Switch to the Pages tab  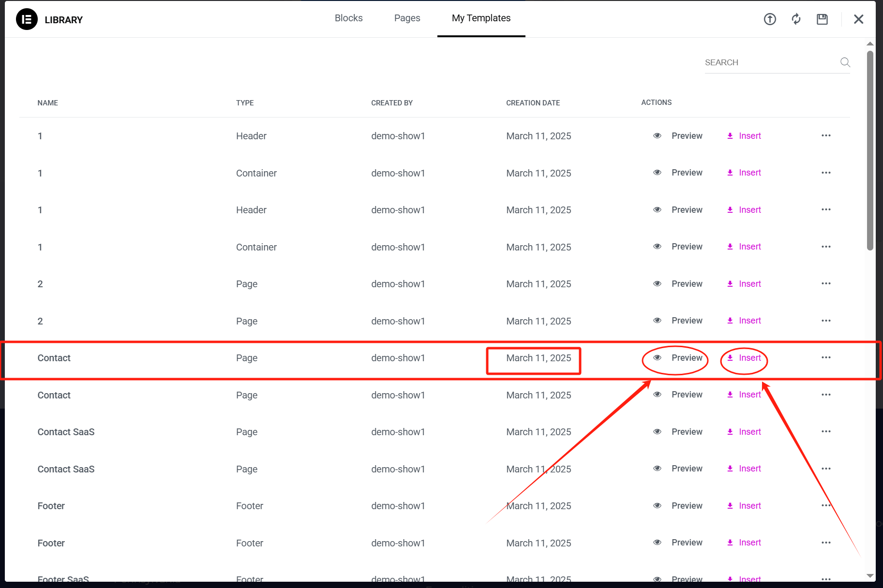tap(407, 18)
